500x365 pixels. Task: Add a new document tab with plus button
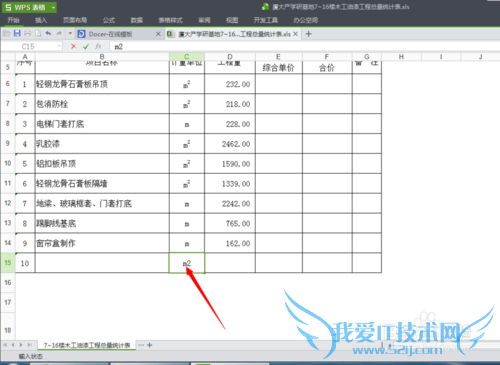pyautogui.click(x=309, y=34)
